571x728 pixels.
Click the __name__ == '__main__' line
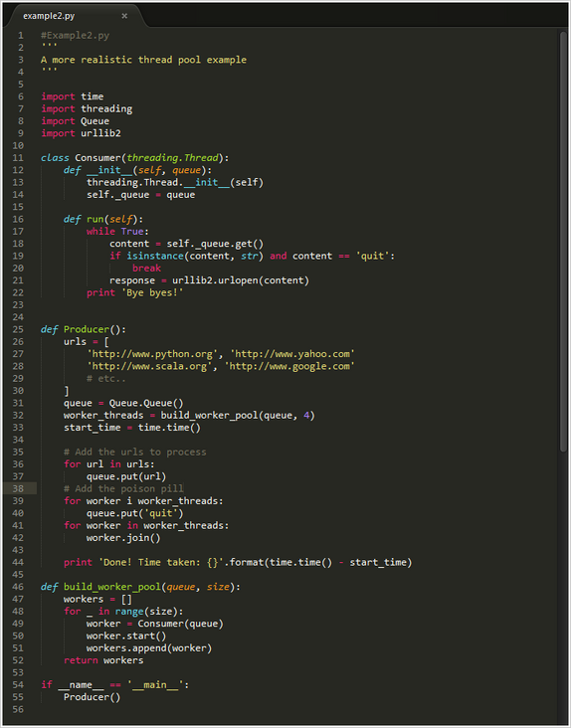(x=115, y=685)
